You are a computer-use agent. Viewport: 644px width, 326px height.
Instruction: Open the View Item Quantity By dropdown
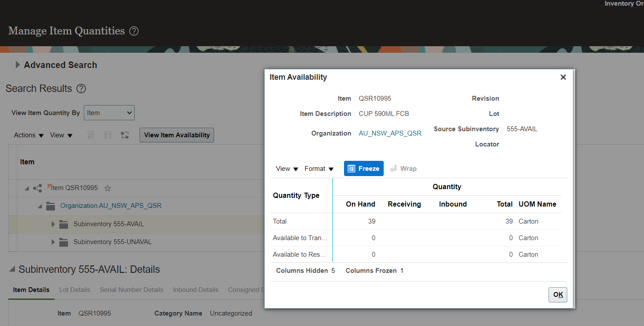109,112
